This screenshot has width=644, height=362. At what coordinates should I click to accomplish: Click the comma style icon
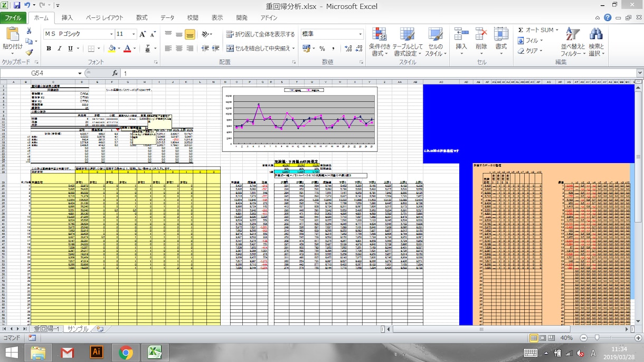pos(334,49)
